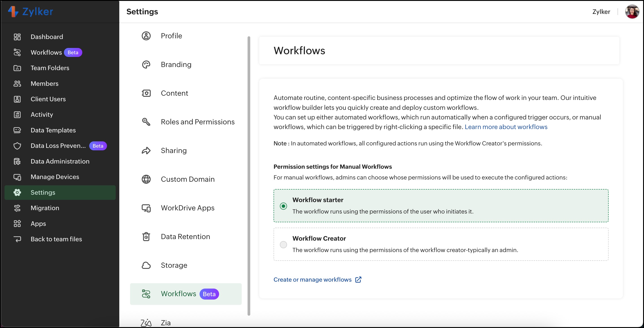Click the Data Retention trash icon
Image resolution: width=644 pixels, height=328 pixels.
pyautogui.click(x=146, y=237)
